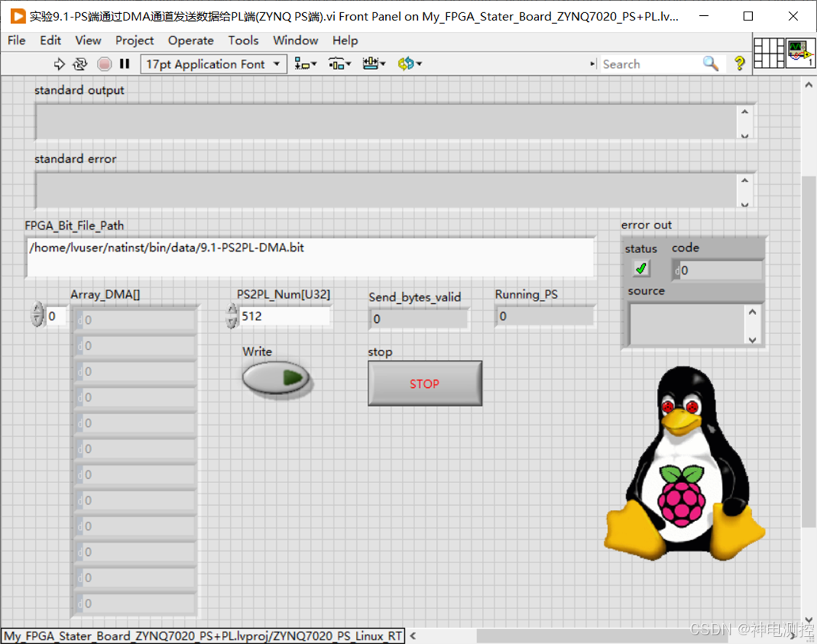Click the Search input field
This screenshot has width=817, height=644.
tap(651, 64)
